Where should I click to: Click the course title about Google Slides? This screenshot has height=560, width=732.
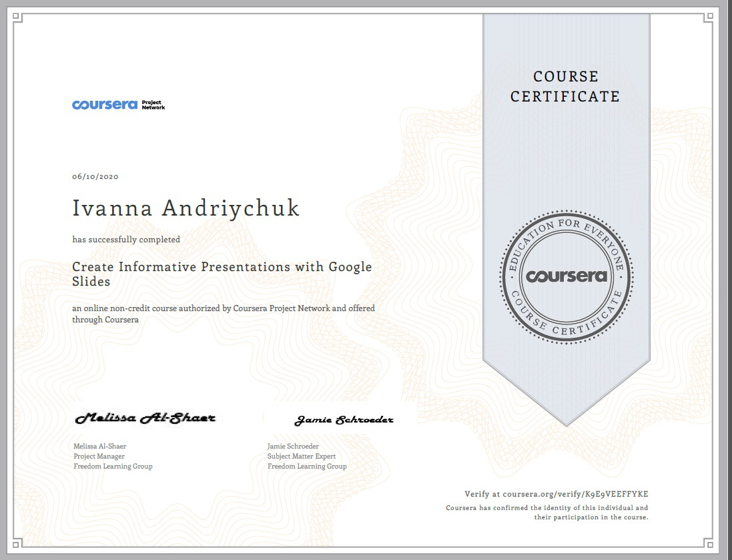click(222, 274)
